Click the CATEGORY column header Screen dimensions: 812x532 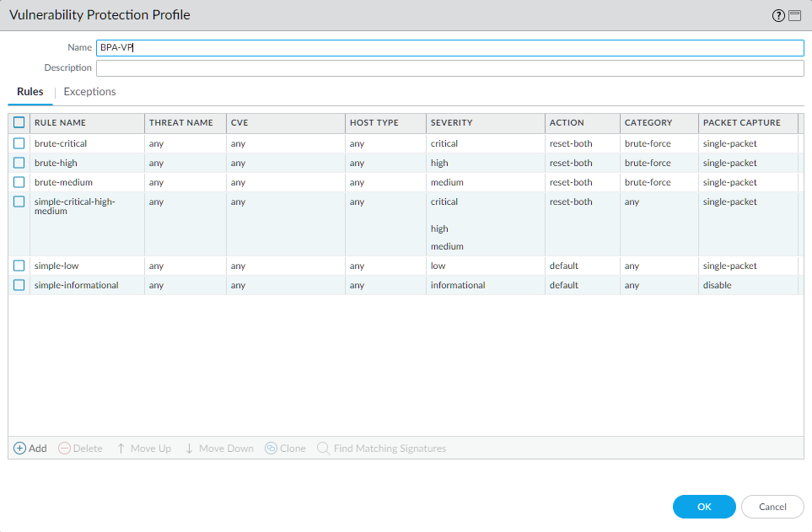659,123
